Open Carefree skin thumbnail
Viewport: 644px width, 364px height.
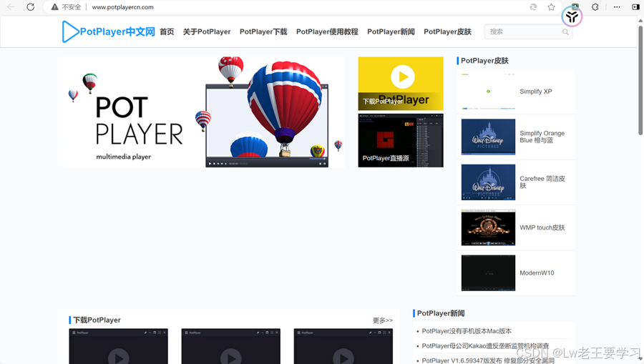click(x=488, y=182)
